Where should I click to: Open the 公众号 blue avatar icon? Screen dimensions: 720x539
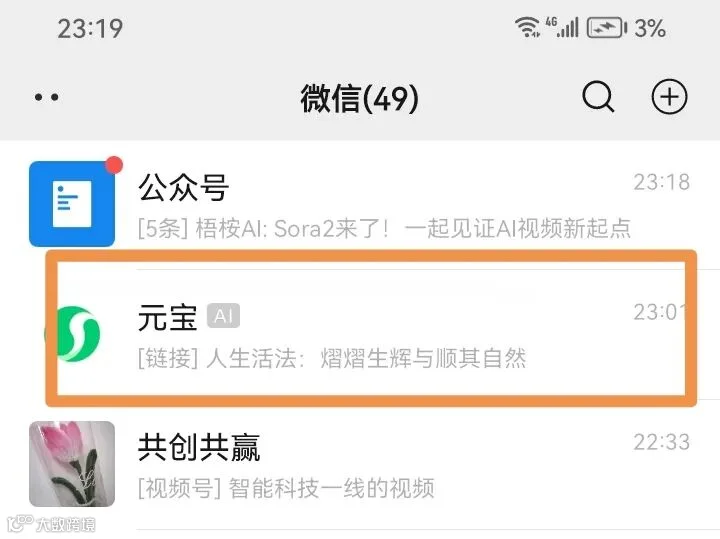tap(72, 204)
